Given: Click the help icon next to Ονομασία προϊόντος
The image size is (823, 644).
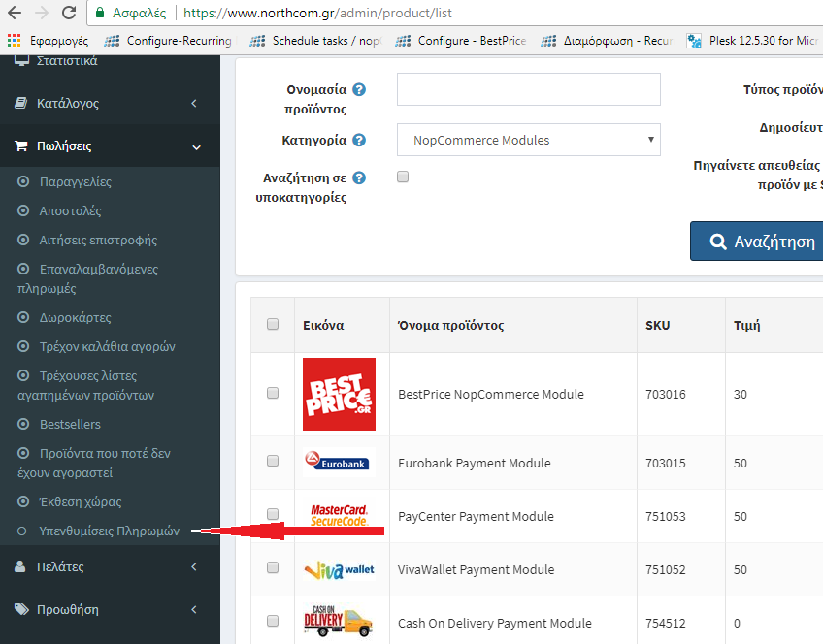Looking at the screenshot, I should coord(359,89).
